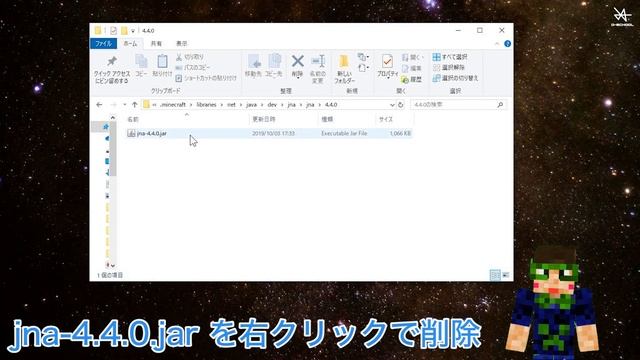640x360 pixels.
Task: Click dev in the address path
Action: pos(272,105)
